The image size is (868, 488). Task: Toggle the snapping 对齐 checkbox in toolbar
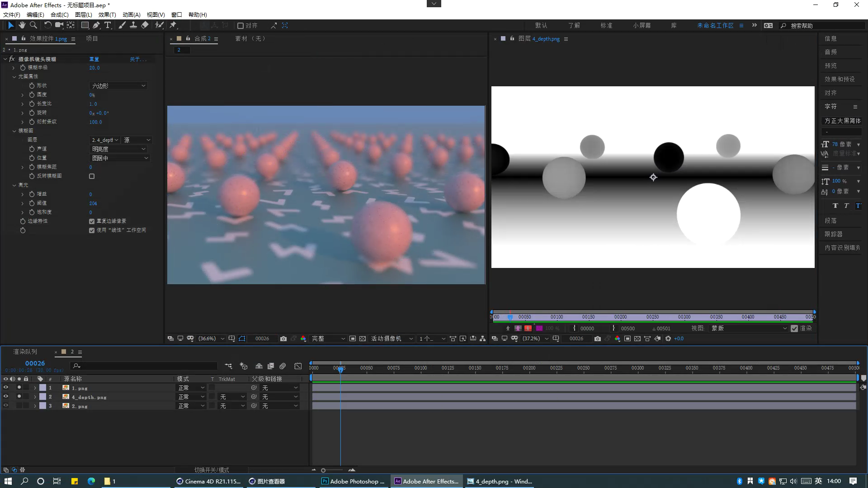coord(241,26)
